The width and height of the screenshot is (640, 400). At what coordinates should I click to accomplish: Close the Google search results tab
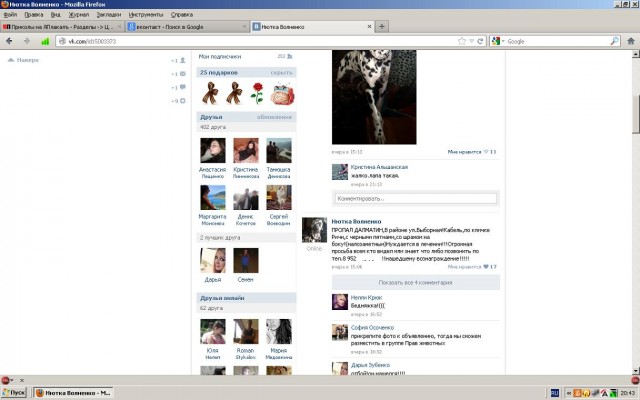coord(244,27)
